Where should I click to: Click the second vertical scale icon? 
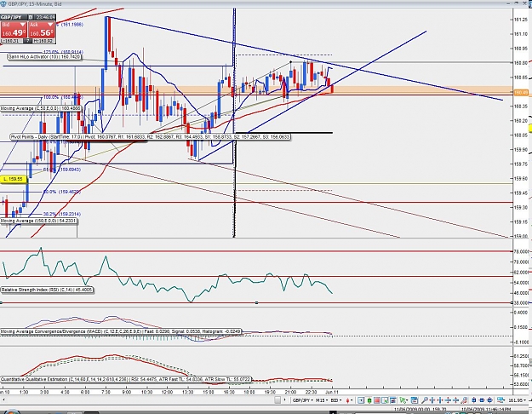455,400
